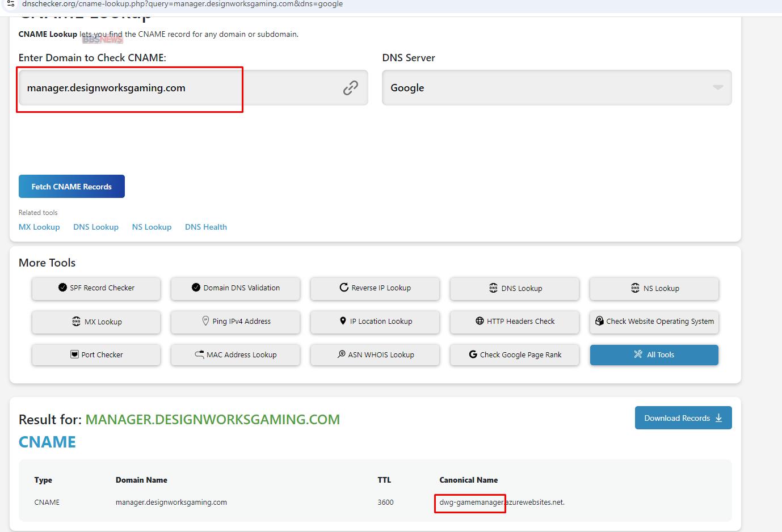
Task: Click the copy link icon in domain field
Action: tap(350, 88)
